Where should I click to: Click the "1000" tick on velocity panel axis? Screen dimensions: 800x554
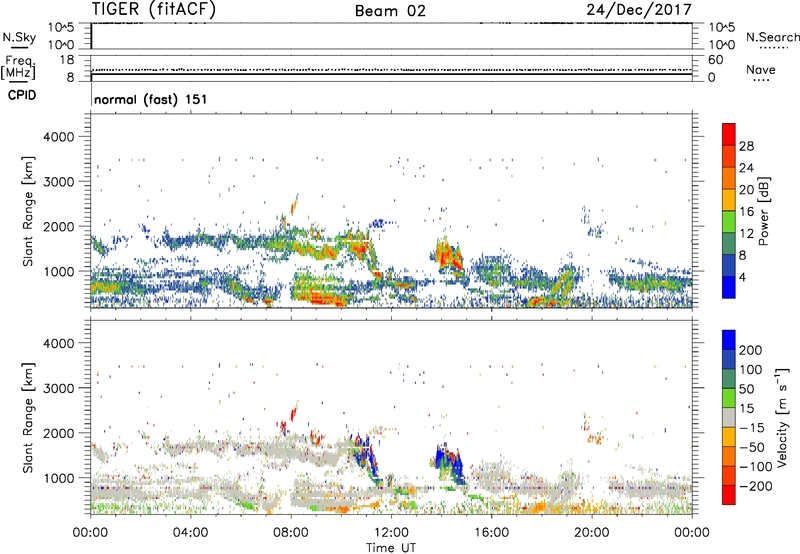point(58,478)
